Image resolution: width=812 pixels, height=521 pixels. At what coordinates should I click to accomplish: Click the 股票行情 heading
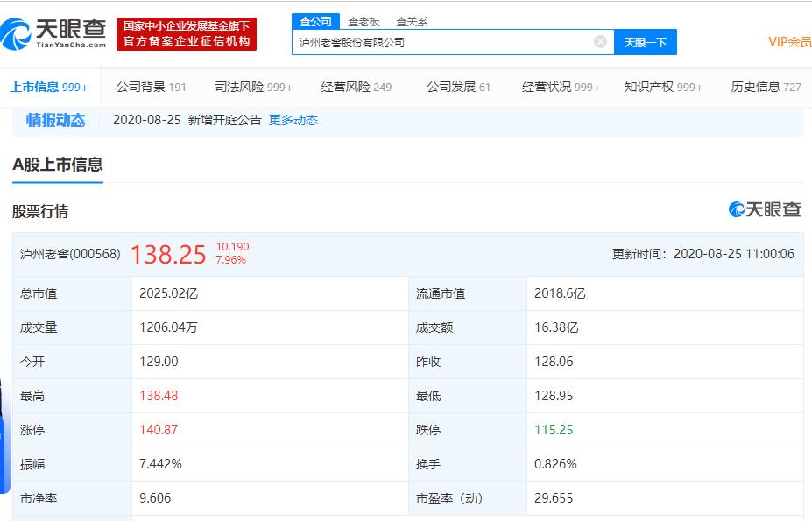click(40, 211)
